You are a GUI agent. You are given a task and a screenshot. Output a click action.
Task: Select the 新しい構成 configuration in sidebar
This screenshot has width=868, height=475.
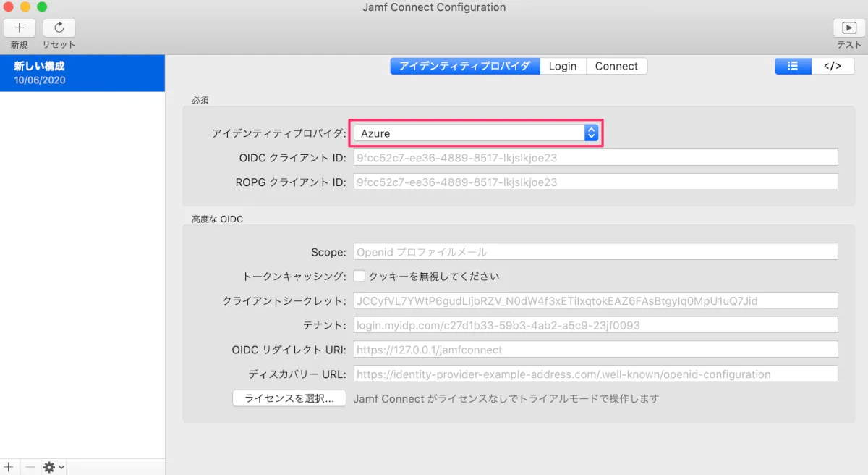click(82, 72)
